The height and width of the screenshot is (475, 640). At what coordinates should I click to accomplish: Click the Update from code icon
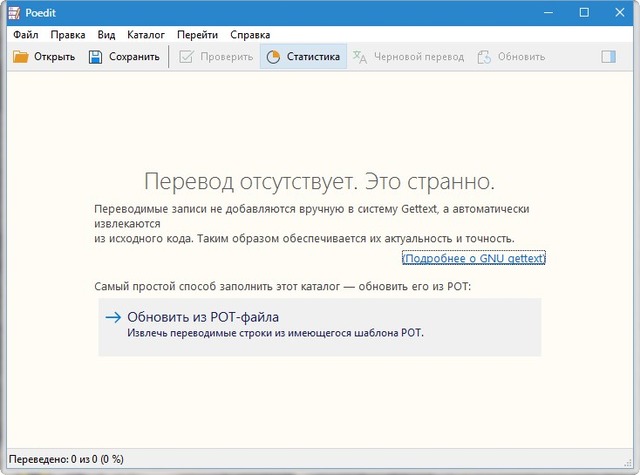[x=485, y=57]
